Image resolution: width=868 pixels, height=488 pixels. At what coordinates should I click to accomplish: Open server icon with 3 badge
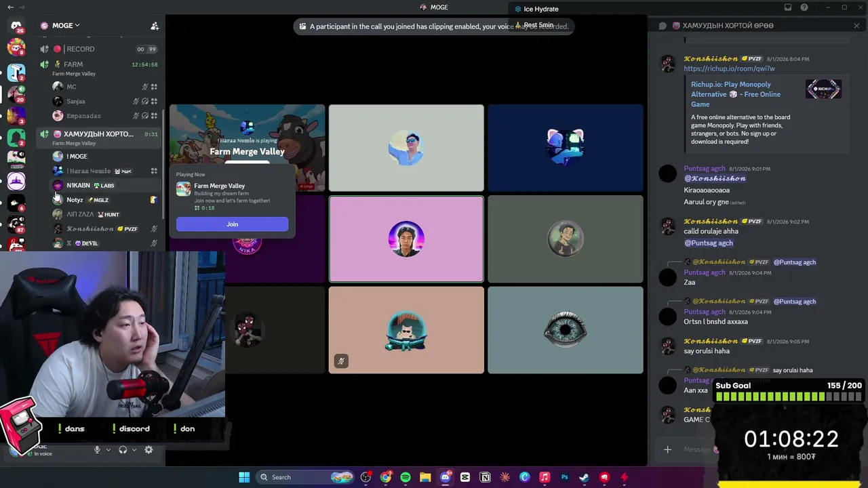(16, 115)
